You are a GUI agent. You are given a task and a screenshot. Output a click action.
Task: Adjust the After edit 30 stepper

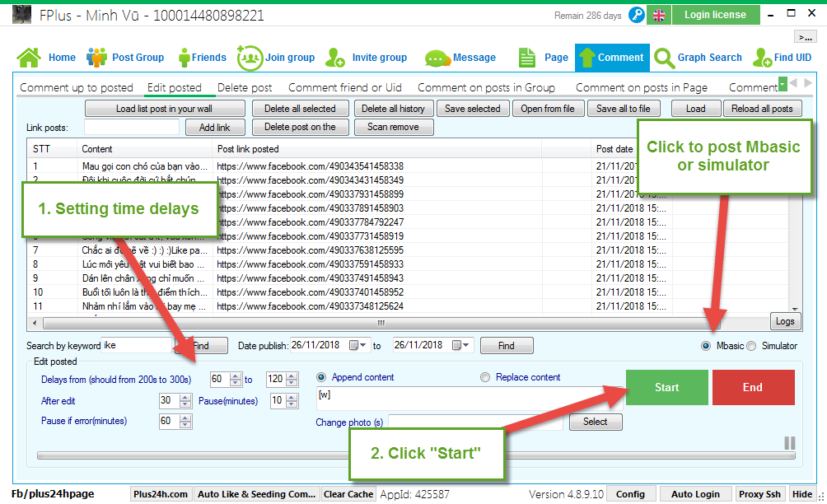click(185, 401)
